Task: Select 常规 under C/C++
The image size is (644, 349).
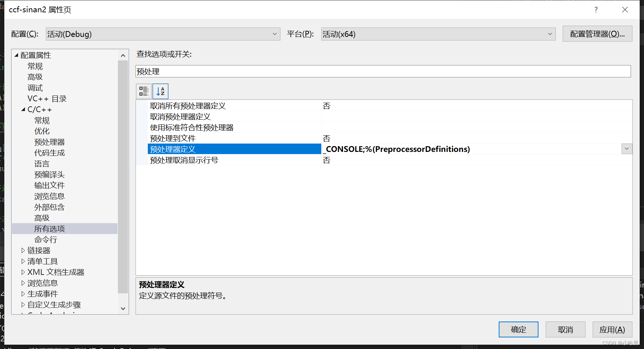Action: [42, 120]
